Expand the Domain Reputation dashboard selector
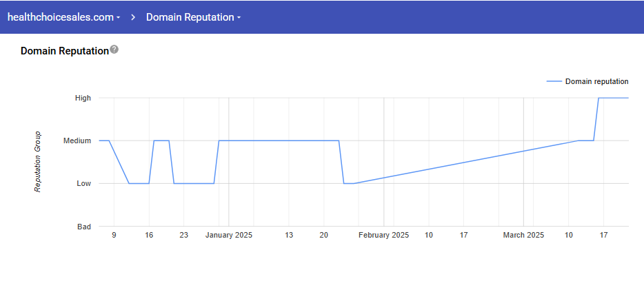 tap(193, 17)
